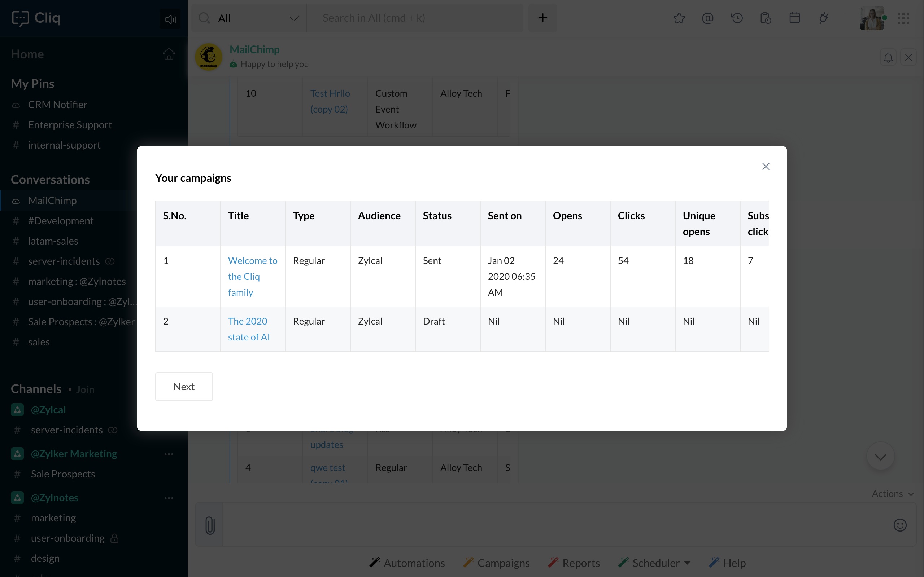
Task: Toggle the speaker mute icon near Cliq logo
Action: (x=170, y=19)
